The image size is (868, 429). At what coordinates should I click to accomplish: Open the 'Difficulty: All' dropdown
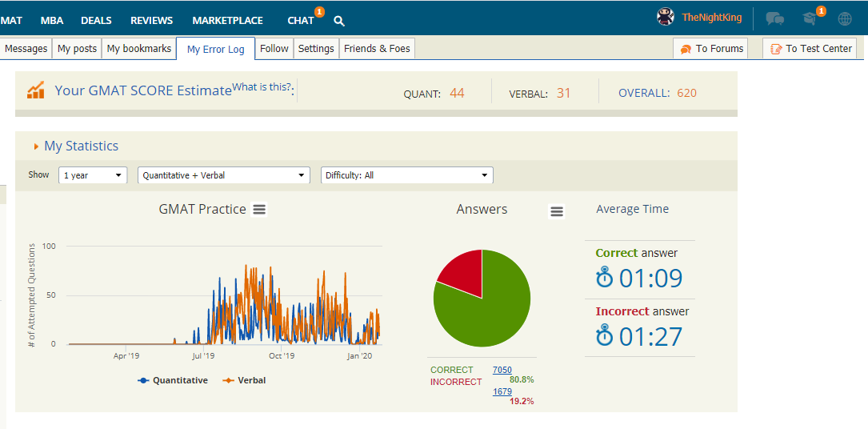pos(406,175)
